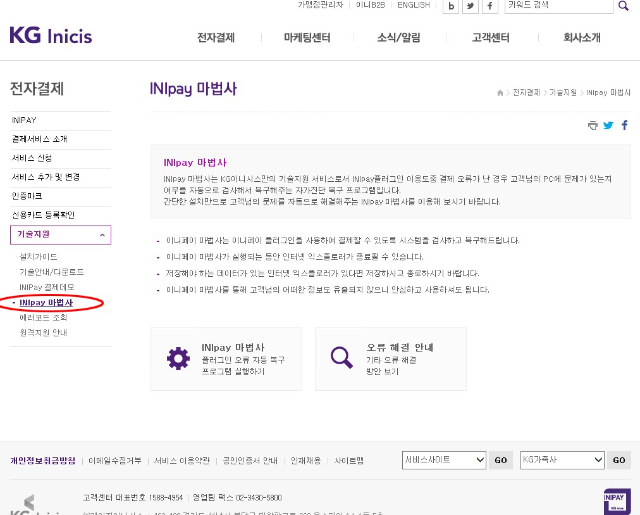The height and width of the screenshot is (515, 640).
Task: Open the KG가족사 dropdown
Action: click(562, 460)
